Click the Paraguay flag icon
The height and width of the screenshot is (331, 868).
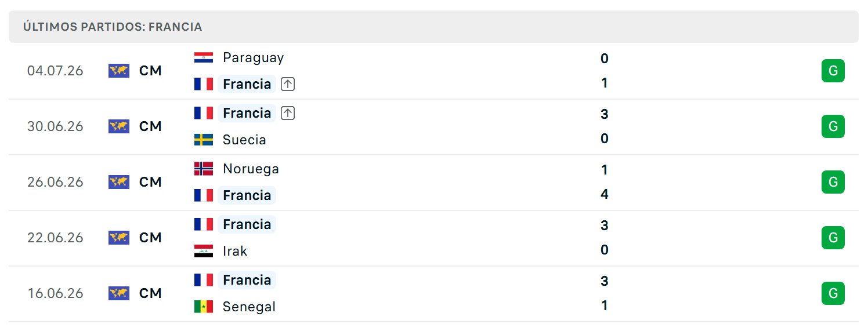click(204, 57)
